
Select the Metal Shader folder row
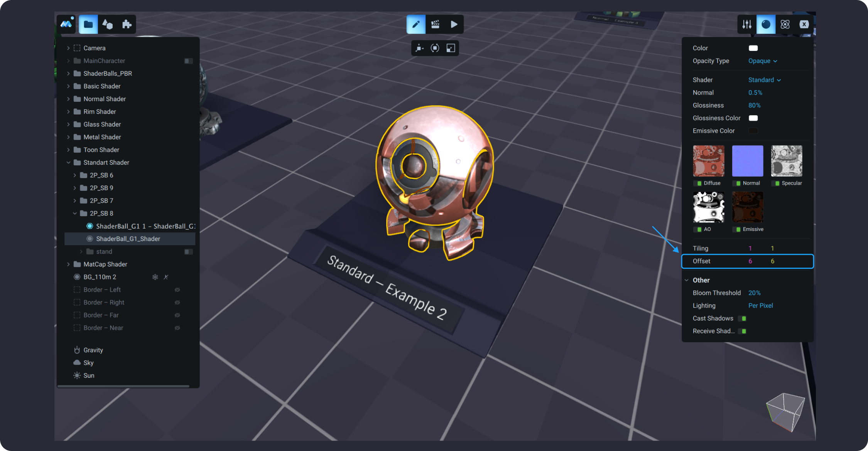130,137
